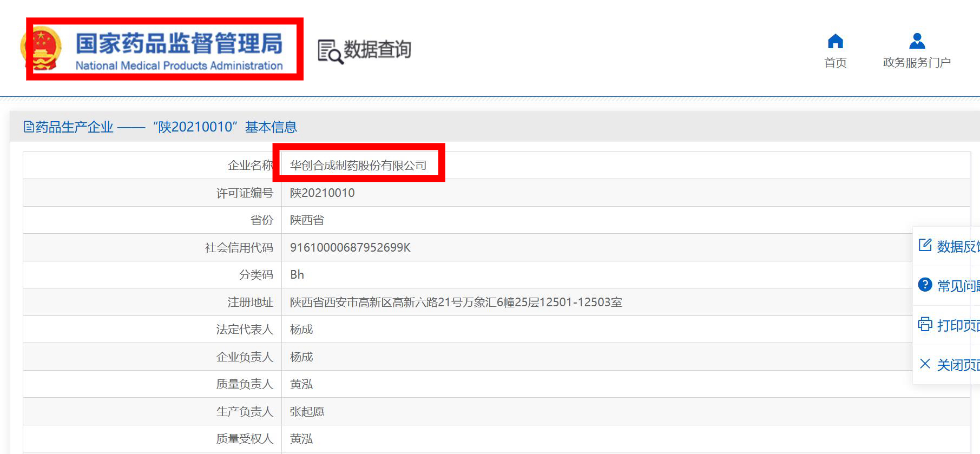Select credit code 91610000687952699K

pyautogui.click(x=350, y=248)
